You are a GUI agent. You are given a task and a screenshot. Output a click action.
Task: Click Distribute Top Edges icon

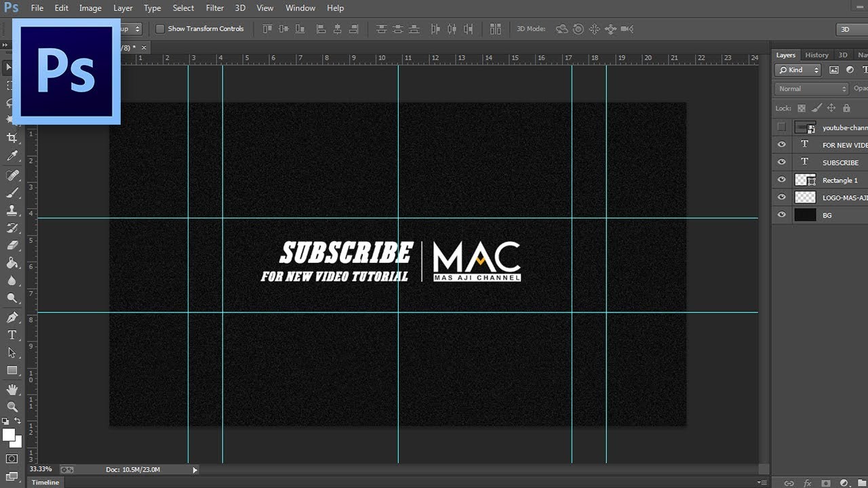tap(381, 28)
